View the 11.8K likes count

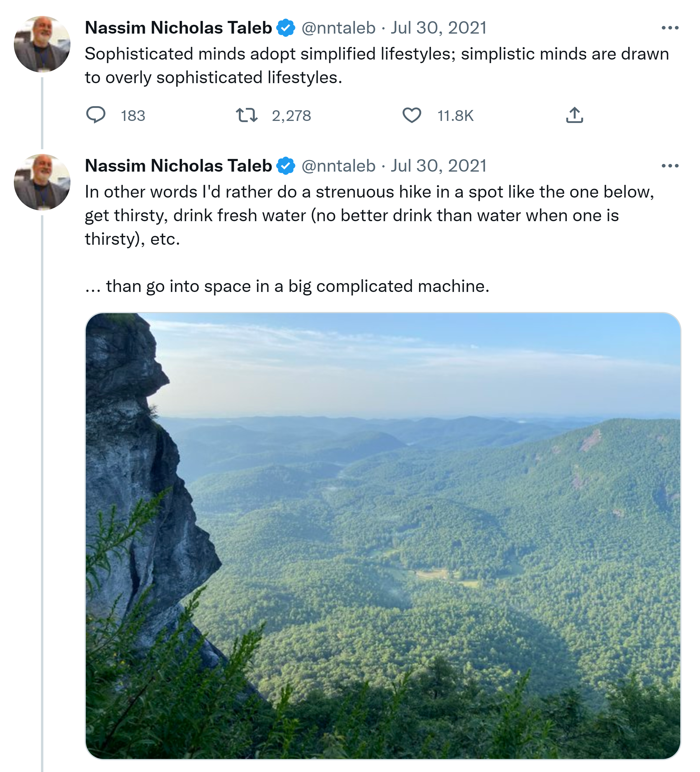[x=455, y=116]
